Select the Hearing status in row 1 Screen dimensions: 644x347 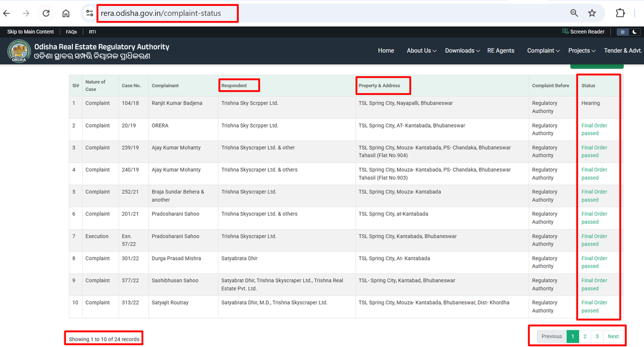click(590, 103)
